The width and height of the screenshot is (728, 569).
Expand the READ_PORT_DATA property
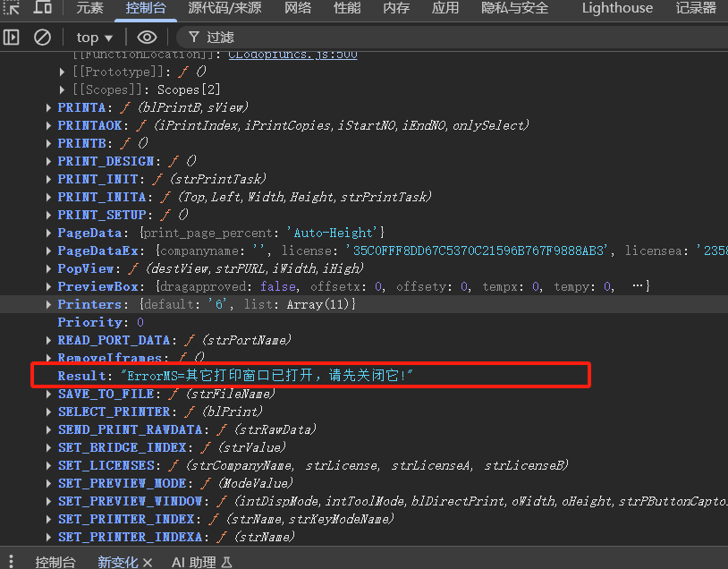coord(49,341)
